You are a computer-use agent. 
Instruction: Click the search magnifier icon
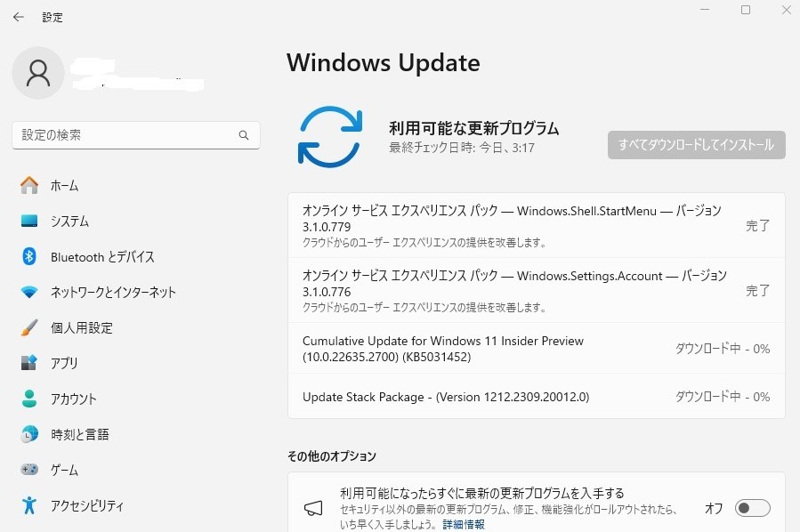tap(244, 135)
